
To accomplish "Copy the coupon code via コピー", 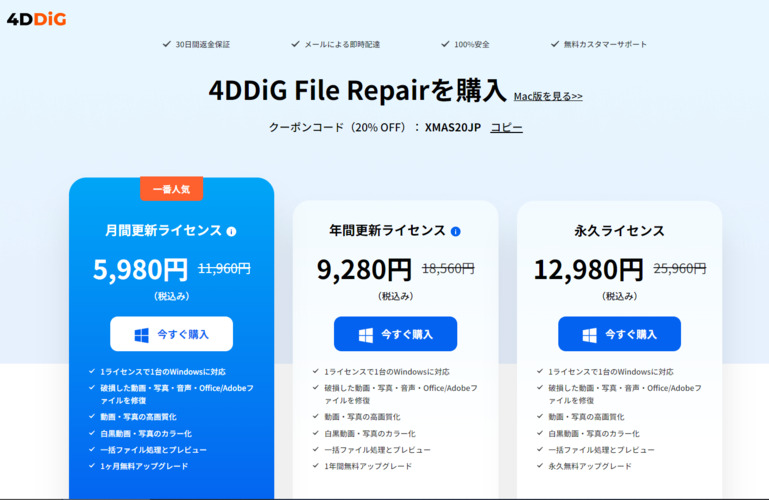I will 507,127.
